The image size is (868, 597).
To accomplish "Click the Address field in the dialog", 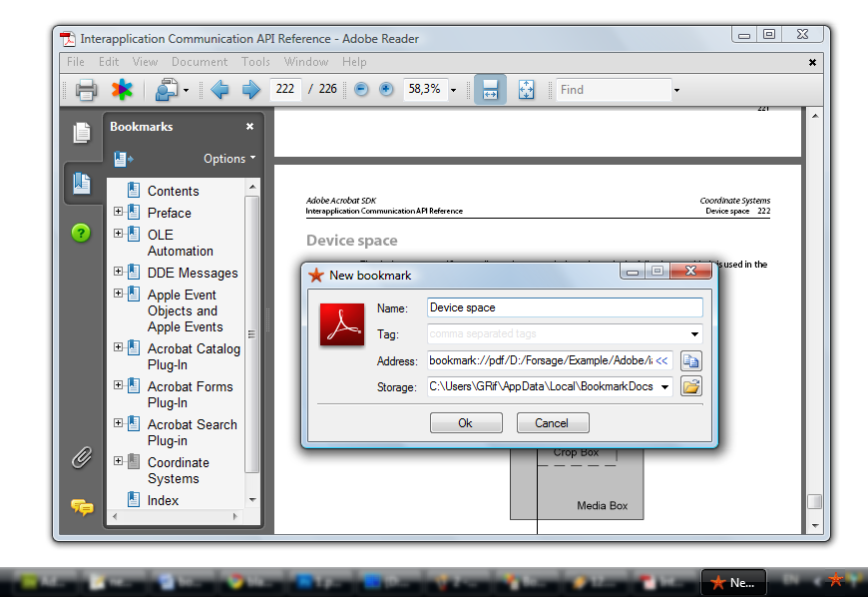I will [541, 360].
